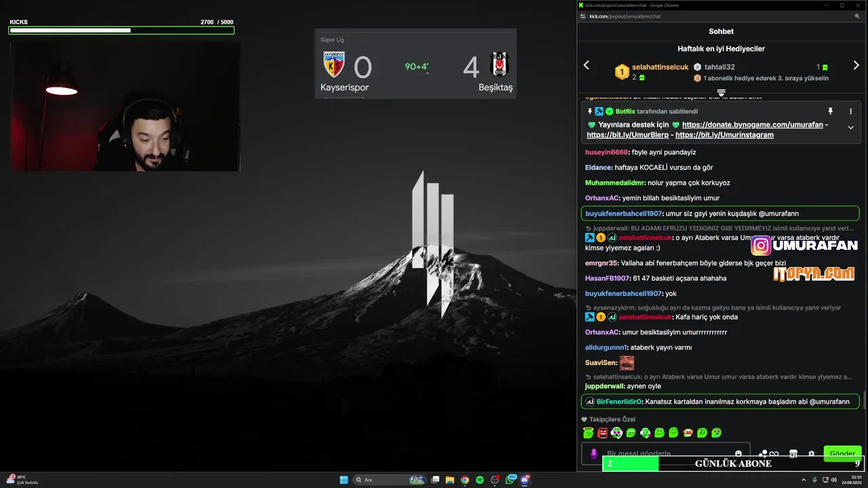Open pinned message three-dot options
This screenshot has height=488, width=868.
(x=850, y=111)
